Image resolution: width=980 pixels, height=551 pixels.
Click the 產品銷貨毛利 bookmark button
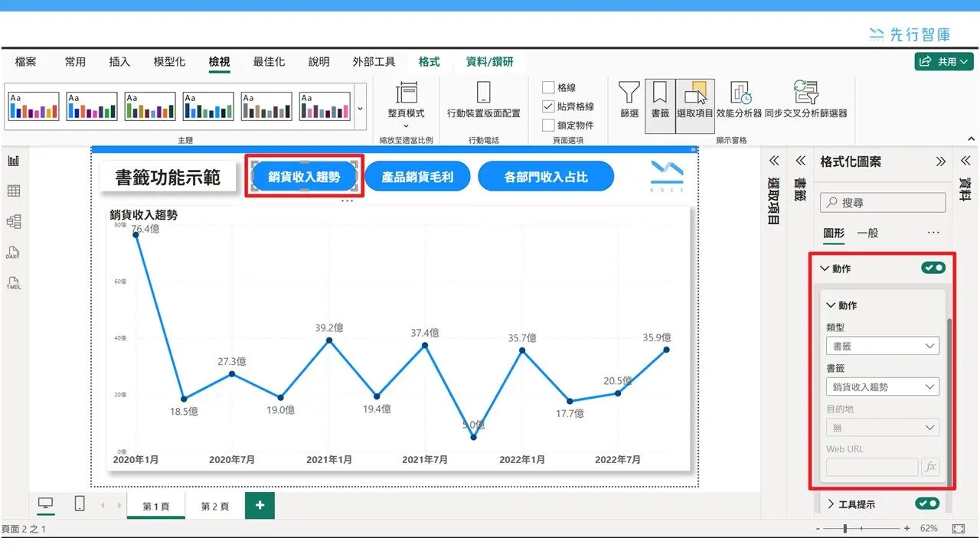click(417, 177)
